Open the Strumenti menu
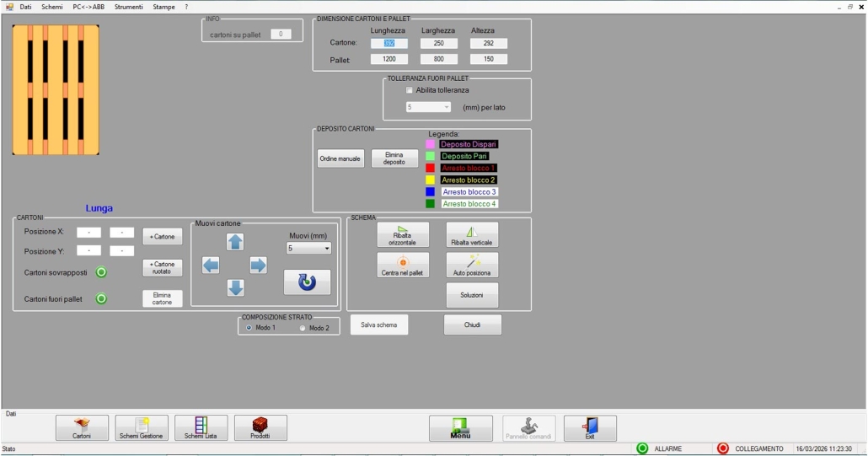Screen dimensions: 868x456 click(x=129, y=7)
